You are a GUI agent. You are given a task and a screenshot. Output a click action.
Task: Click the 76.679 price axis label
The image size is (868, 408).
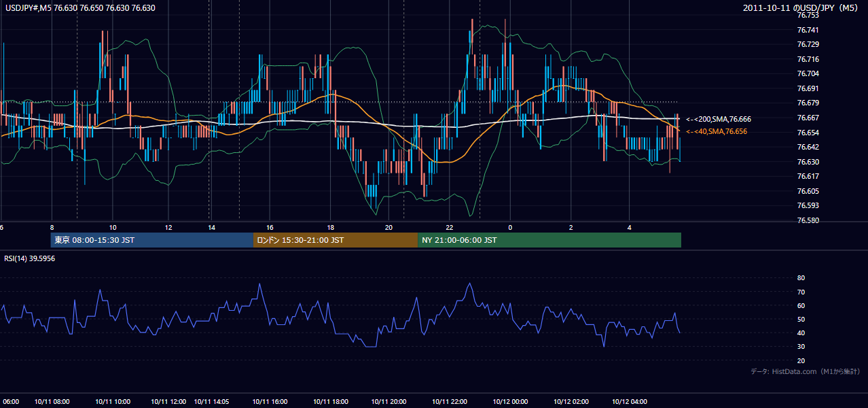tap(808, 103)
